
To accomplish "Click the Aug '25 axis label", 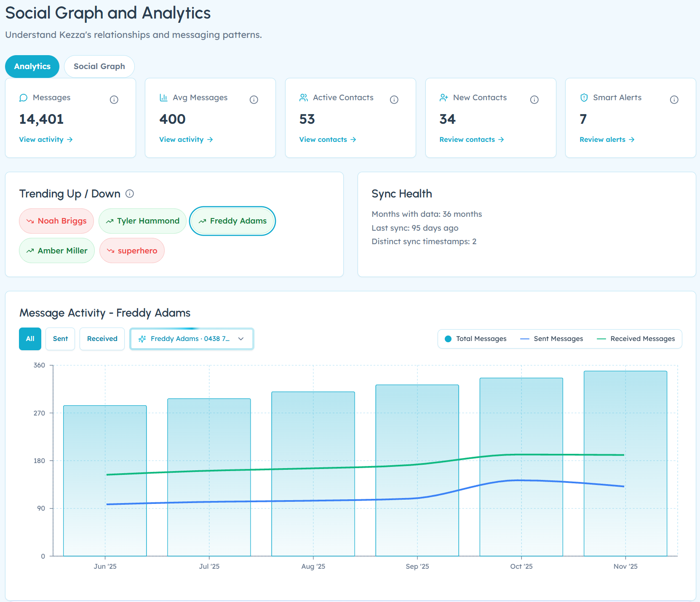I will pos(313,567).
